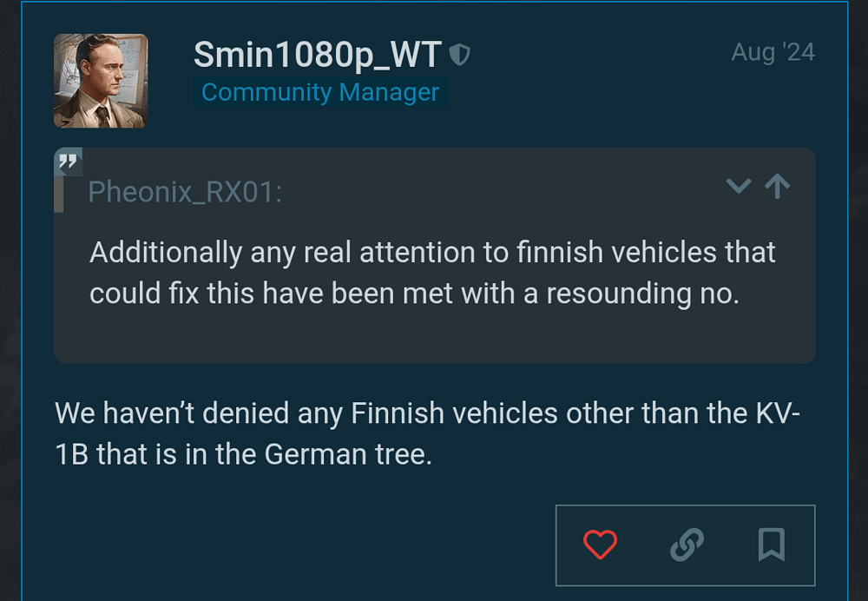The image size is (868, 601).
Task: Bookmark this post using the bookmark icon
Action: click(x=770, y=545)
